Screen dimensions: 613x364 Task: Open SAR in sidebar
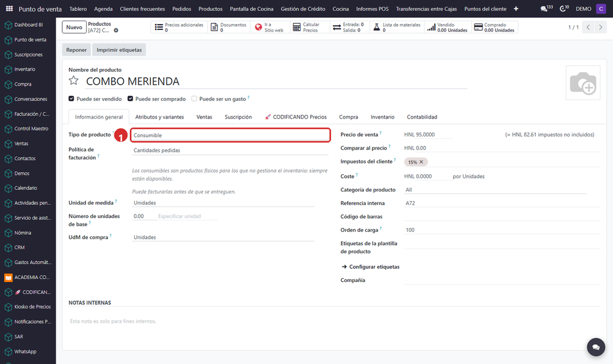[19, 337]
